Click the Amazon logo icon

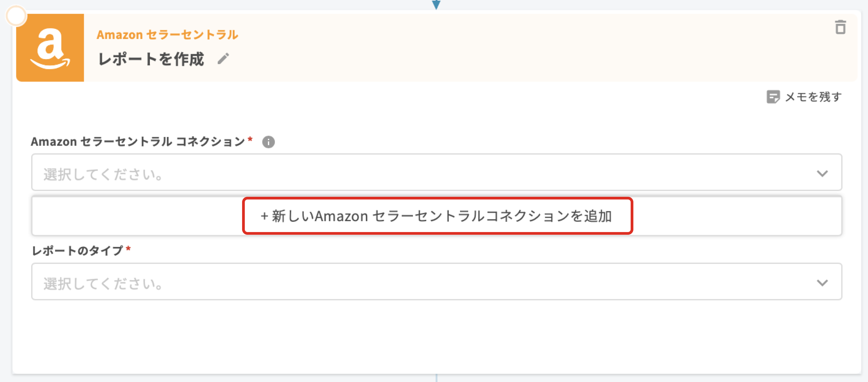coord(50,48)
